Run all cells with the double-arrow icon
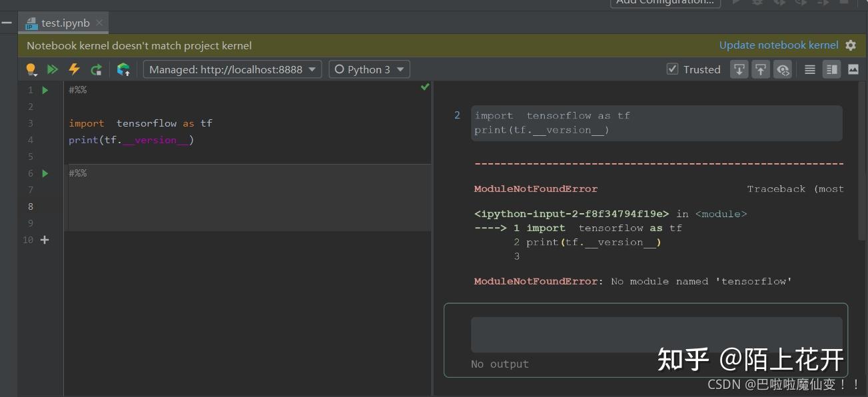The image size is (868, 397). click(x=53, y=69)
